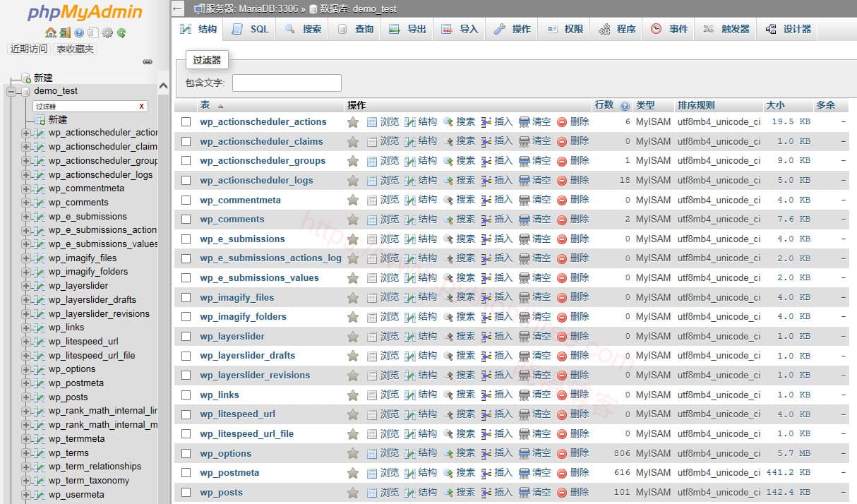Click red drop icon for wp_commentmeta
The height and width of the screenshot is (504, 857).
tap(562, 200)
